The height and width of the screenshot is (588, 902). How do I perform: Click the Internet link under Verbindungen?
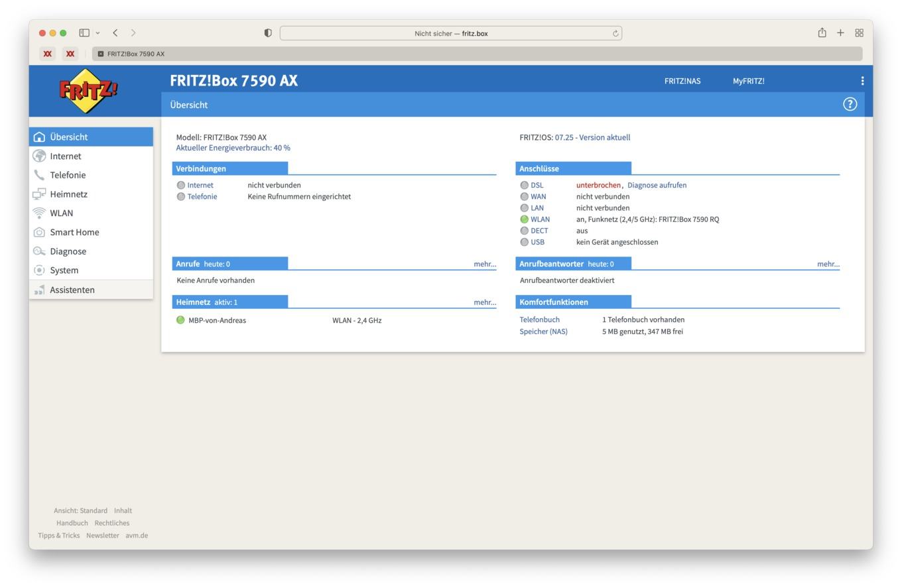[x=200, y=185]
